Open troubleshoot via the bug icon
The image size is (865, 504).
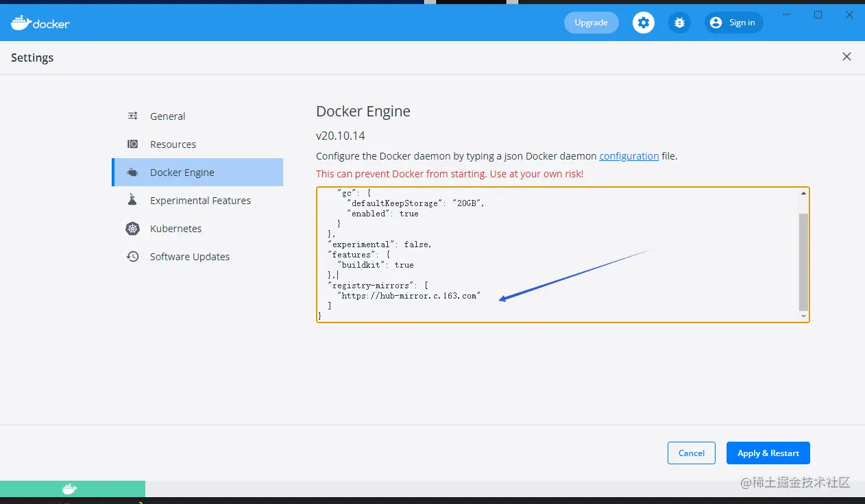(x=679, y=23)
